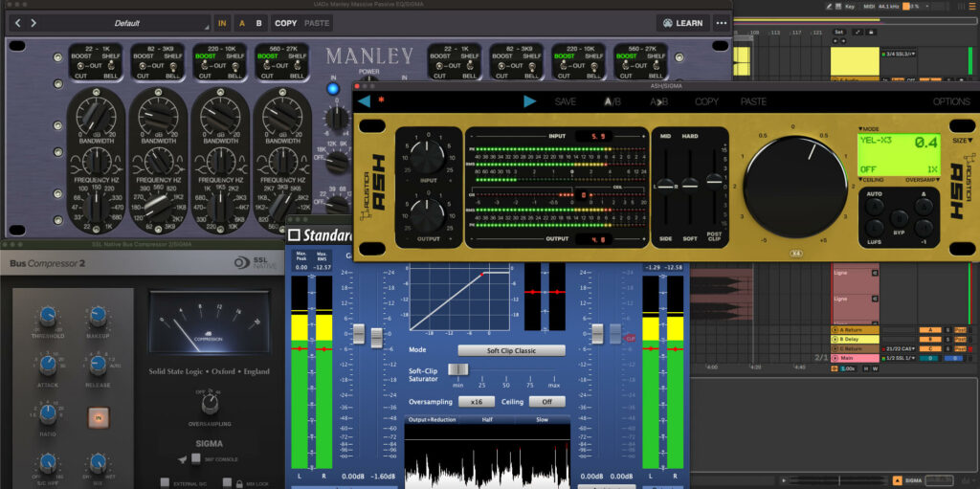Go to next preset in Manley EQ
The image size is (980, 489).
pos(33,23)
